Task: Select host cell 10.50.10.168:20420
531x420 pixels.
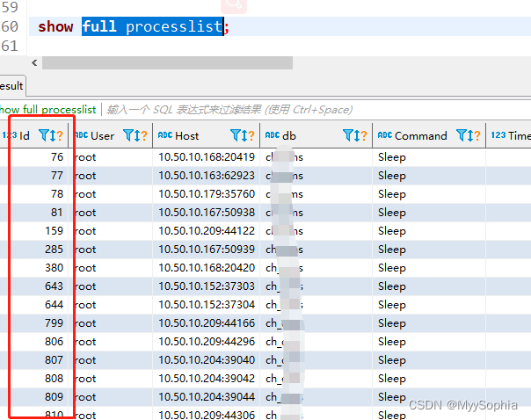Action: (x=207, y=268)
